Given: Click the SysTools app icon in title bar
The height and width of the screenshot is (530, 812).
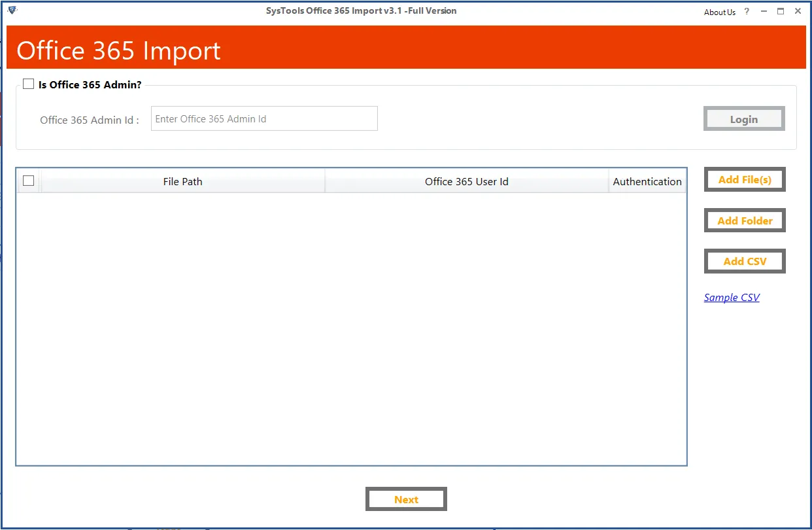Looking at the screenshot, I should 12,10.
